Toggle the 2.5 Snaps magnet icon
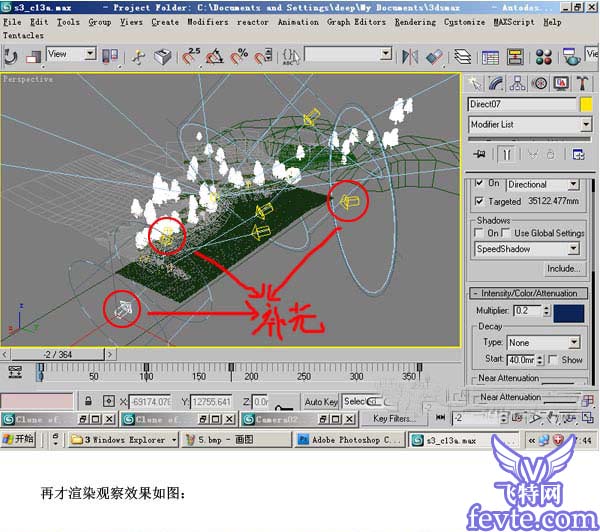This screenshot has height=532, width=600. pos(191,57)
